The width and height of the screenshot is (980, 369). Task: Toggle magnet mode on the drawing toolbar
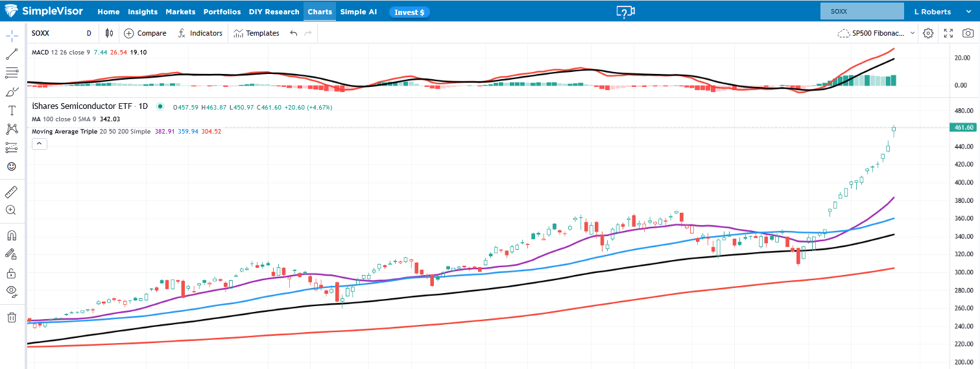tap(12, 235)
